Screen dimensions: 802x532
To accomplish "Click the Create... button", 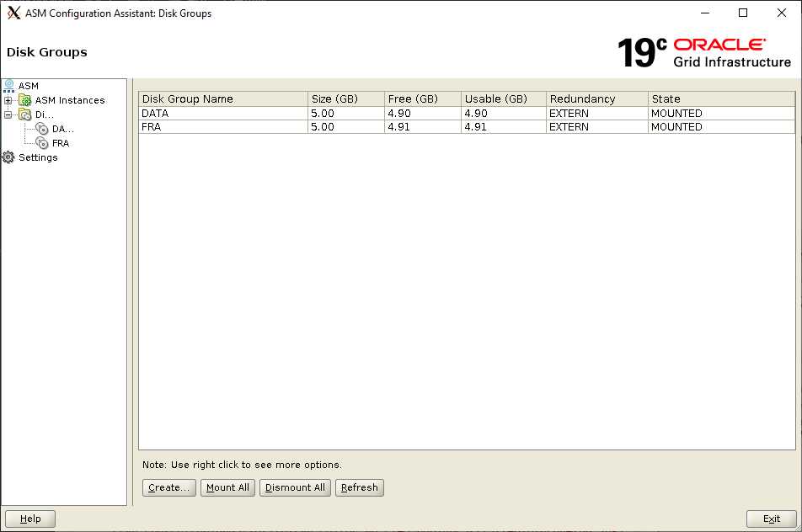I will click(169, 487).
